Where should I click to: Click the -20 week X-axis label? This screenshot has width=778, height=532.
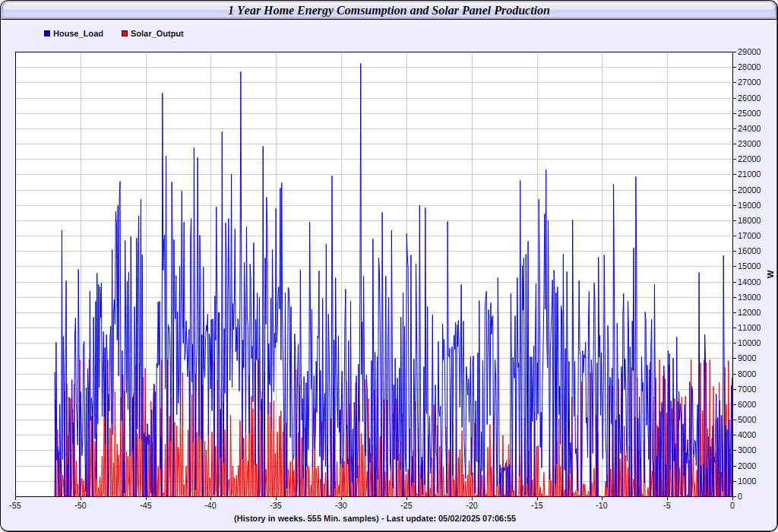(x=471, y=505)
